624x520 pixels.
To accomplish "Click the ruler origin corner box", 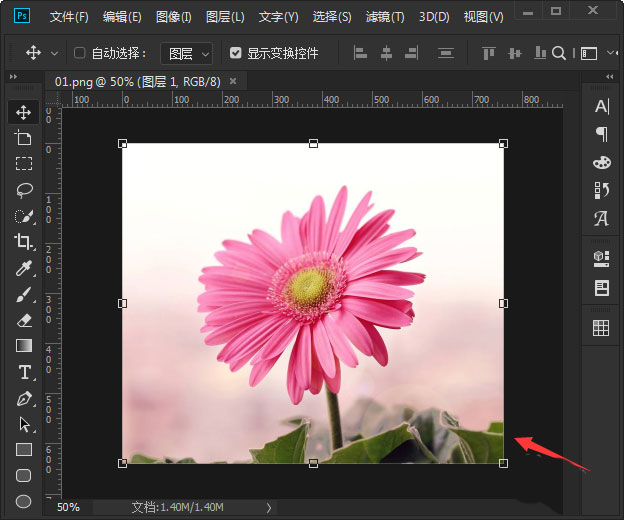I will click(53, 99).
